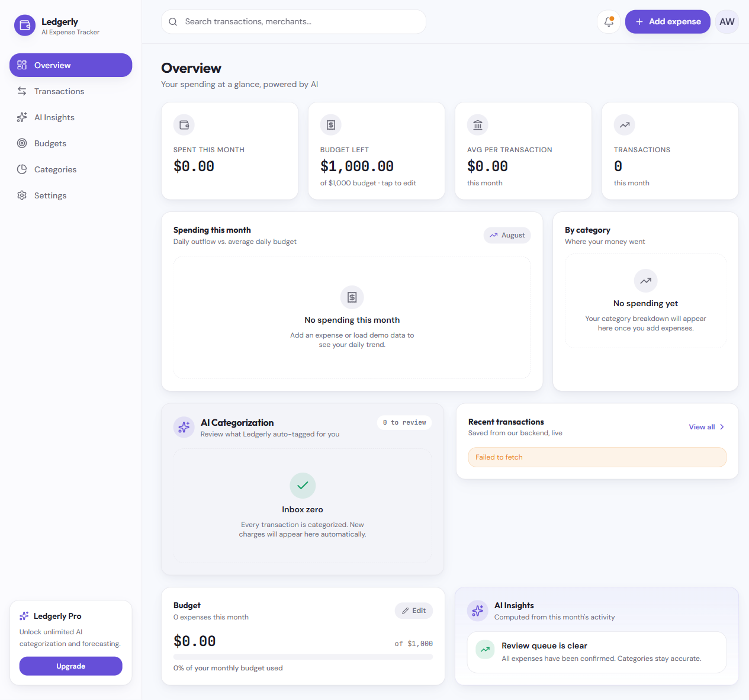Click the green trend icon beside Review queue is clear
749x700 pixels.
486,650
